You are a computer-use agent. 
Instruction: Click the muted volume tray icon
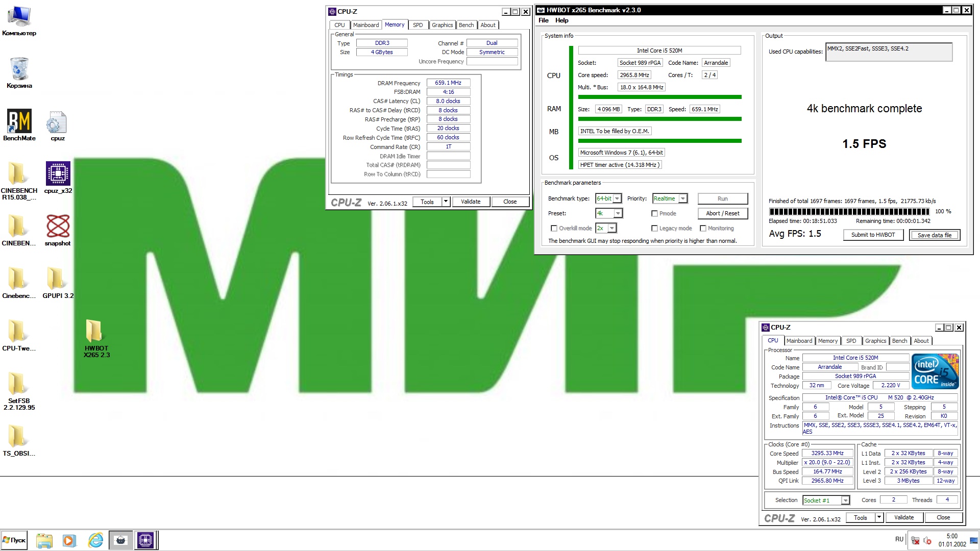pos(927,540)
